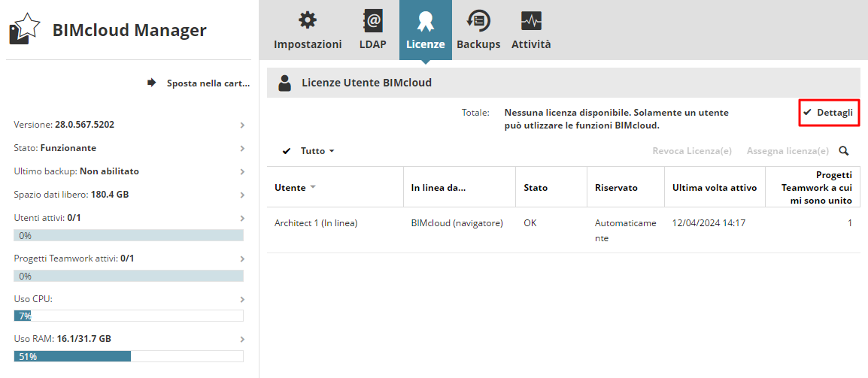Image resolution: width=868 pixels, height=378 pixels.
Task: Open Backups using its clock icon
Action: pyautogui.click(x=478, y=20)
